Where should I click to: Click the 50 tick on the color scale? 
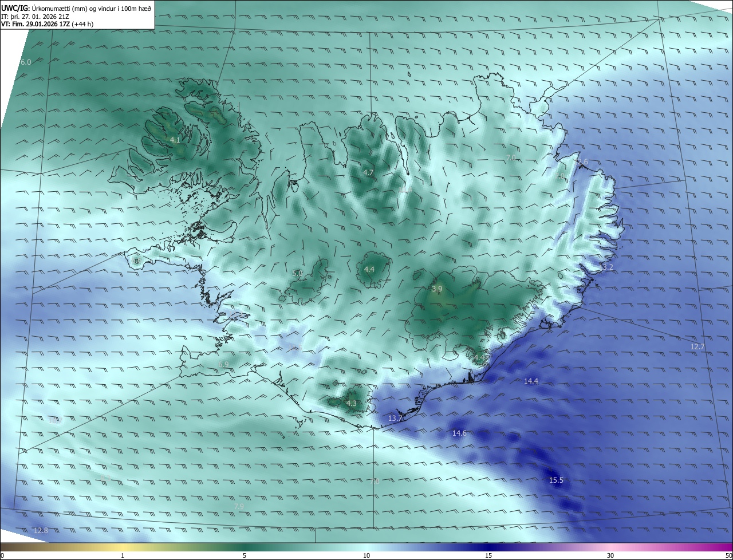click(728, 555)
